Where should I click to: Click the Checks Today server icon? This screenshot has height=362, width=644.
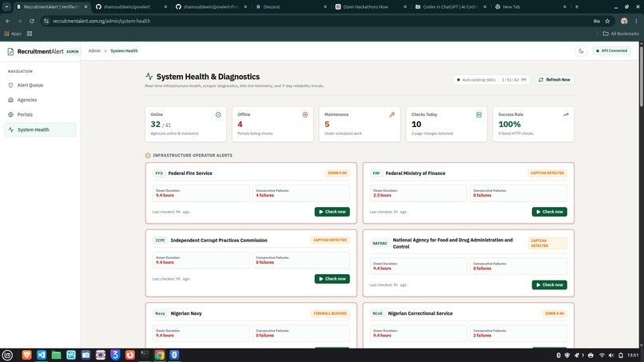click(479, 114)
